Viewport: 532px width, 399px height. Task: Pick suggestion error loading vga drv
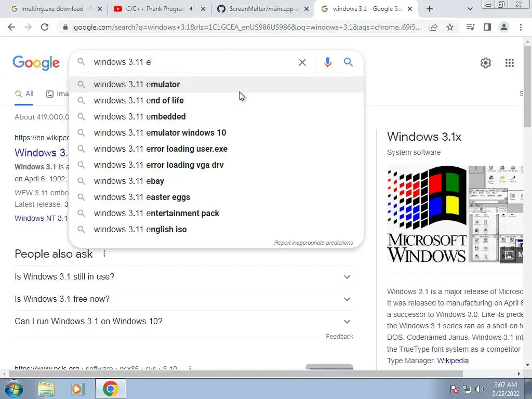(x=216, y=165)
